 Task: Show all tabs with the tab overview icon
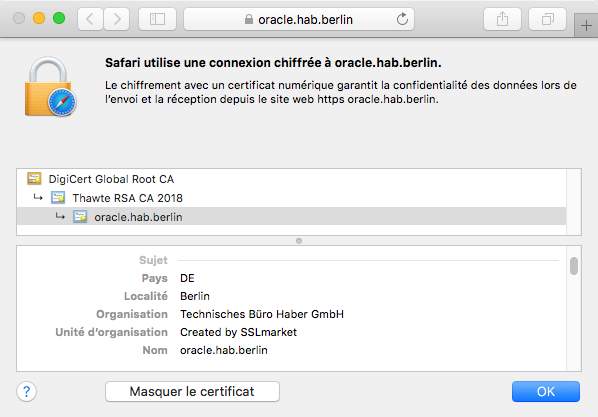click(547, 19)
